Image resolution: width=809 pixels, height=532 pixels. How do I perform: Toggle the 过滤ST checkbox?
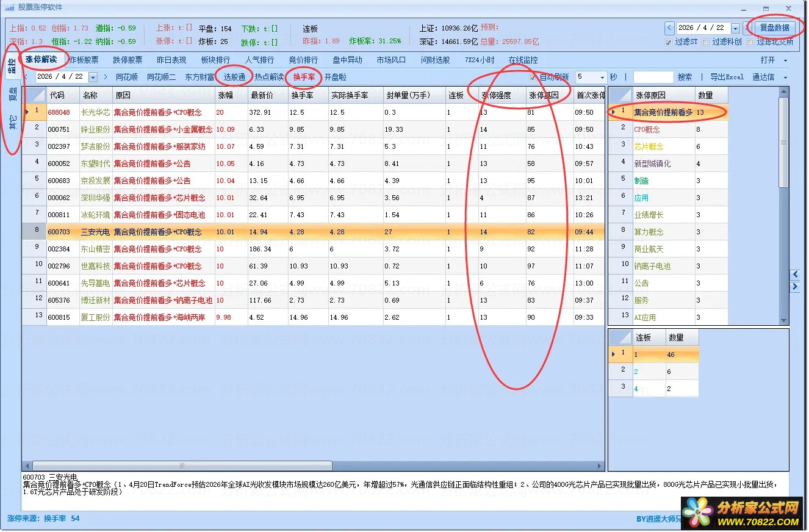pos(669,43)
